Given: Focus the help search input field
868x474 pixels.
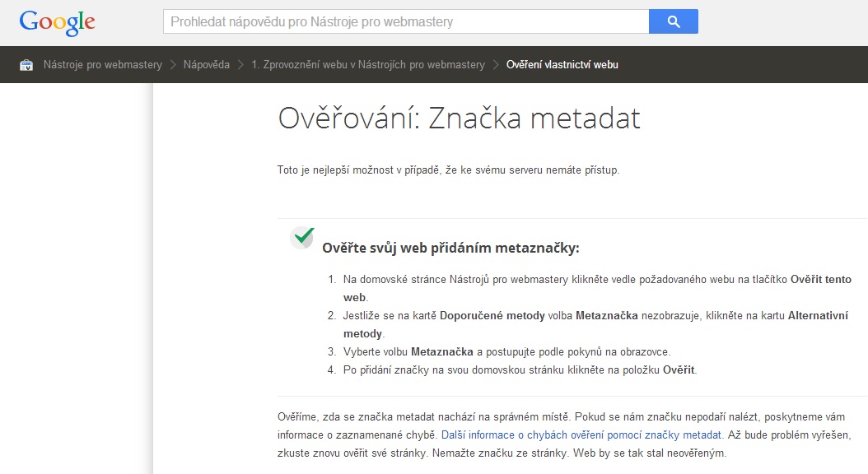Looking at the screenshot, I should pos(406,21).
